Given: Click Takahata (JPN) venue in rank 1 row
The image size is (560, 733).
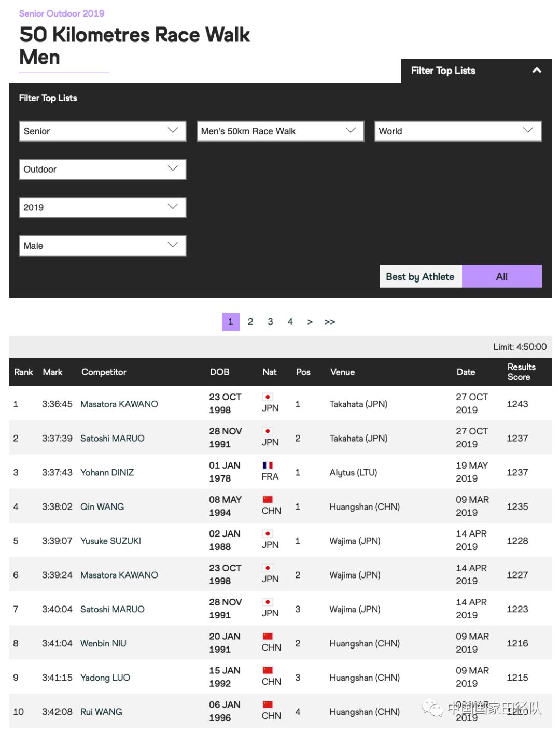Looking at the screenshot, I should [x=358, y=404].
